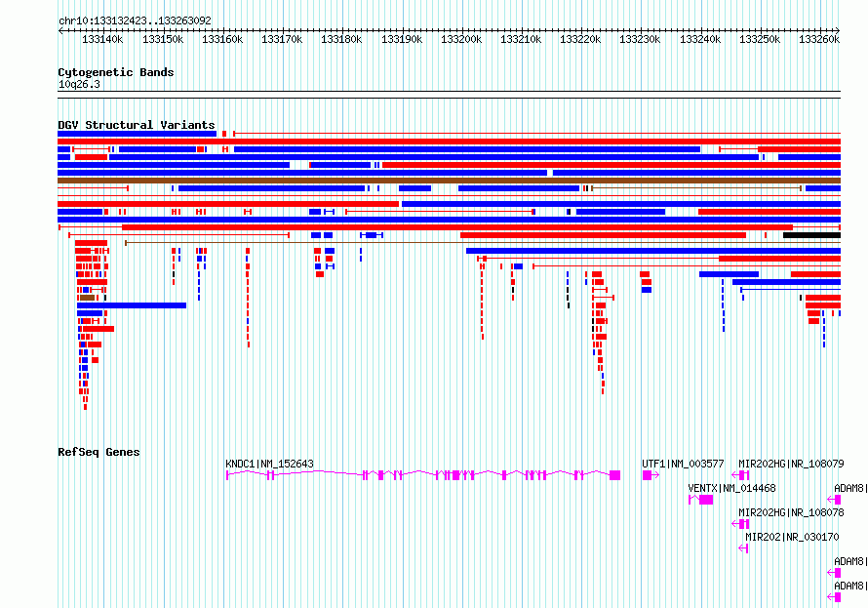Image resolution: width=868 pixels, height=608 pixels.
Task: Click the UTF1|NM_003577 gene label
Action: pos(683,464)
